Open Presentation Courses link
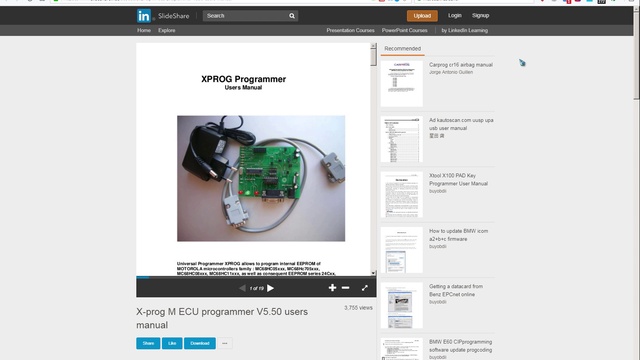Image resolution: width=640 pixels, height=360 pixels. (x=350, y=30)
